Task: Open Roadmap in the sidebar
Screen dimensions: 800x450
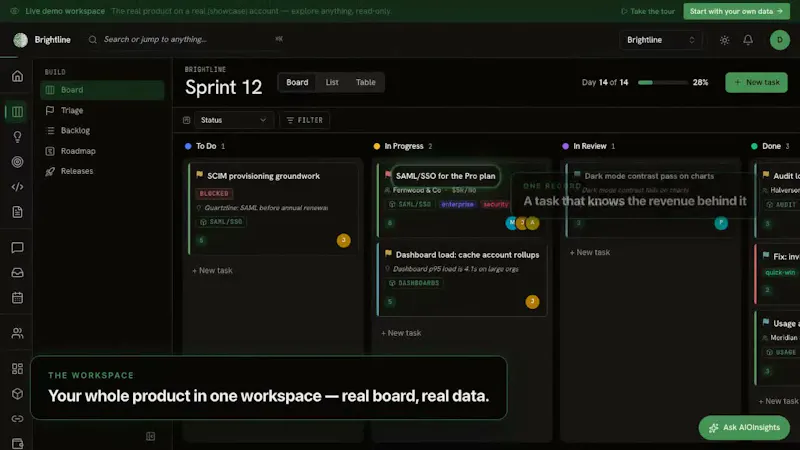Action: coord(102,151)
